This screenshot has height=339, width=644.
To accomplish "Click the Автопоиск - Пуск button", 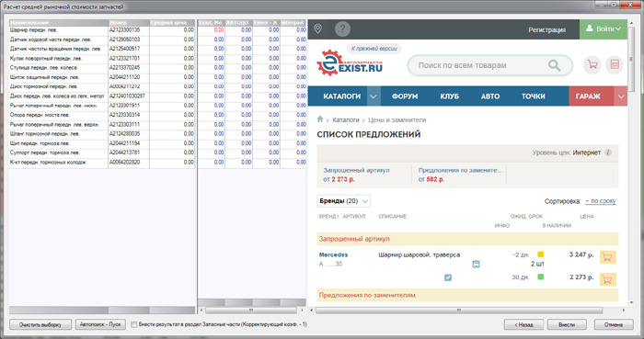I will click(x=100, y=324).
